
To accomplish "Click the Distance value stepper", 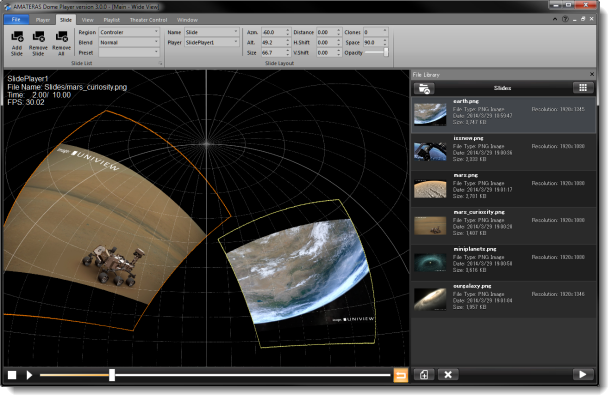I will point(338,32).
